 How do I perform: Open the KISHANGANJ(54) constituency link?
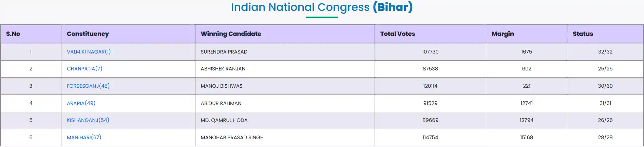click(88, 120)
